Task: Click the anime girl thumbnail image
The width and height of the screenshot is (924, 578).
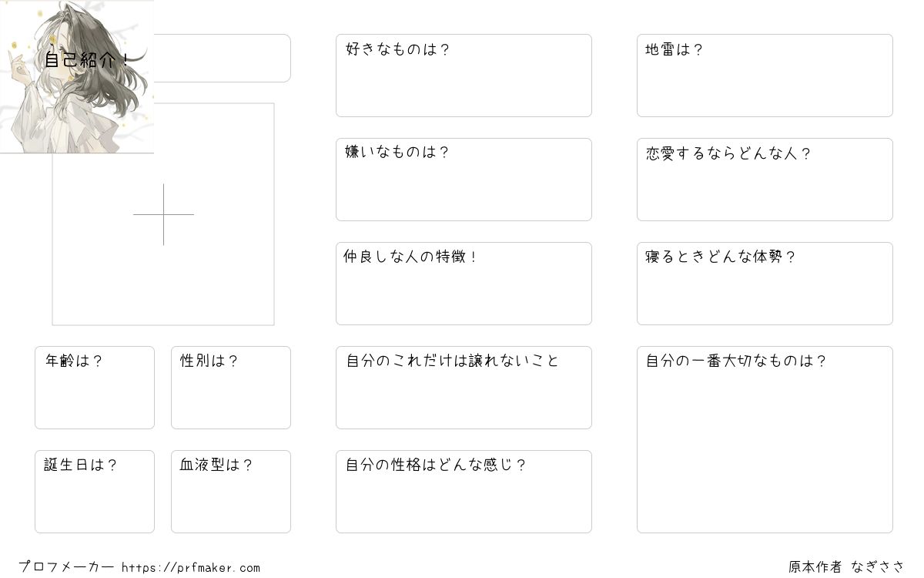Action: pos(77,76)
